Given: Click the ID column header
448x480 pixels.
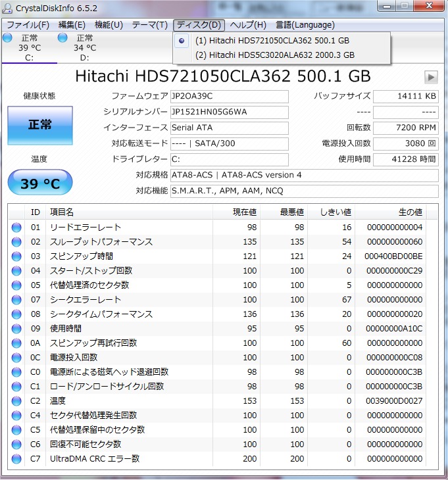Looking at the screenshot, I should point(36,212).
